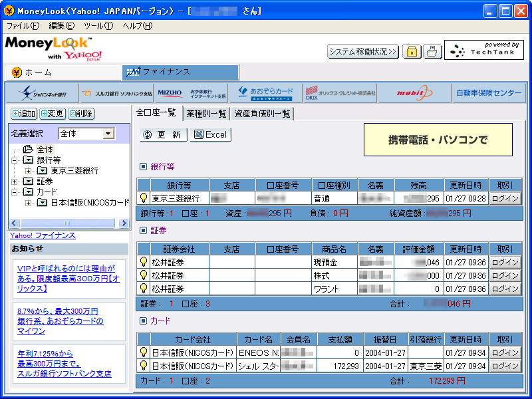Collapse the 銀行等 tree node
This screenshot has width=532, height=399.
[14, 160]
